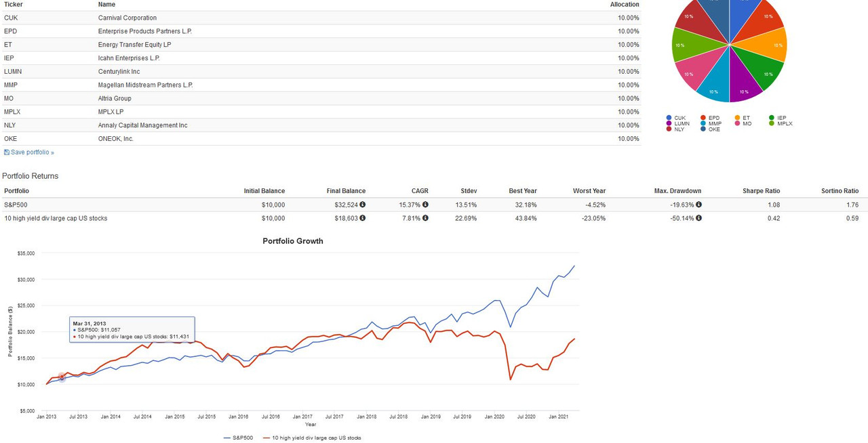Click info icon next to -19.63% drawdown
The height and width of the screenshot is (443, 868).
point(698,205)
